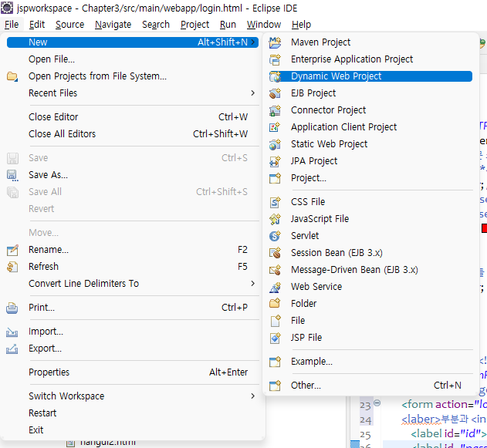The image size is (487, 448).
Task: Click the JPA Project icon
Action: pos(275,161)
